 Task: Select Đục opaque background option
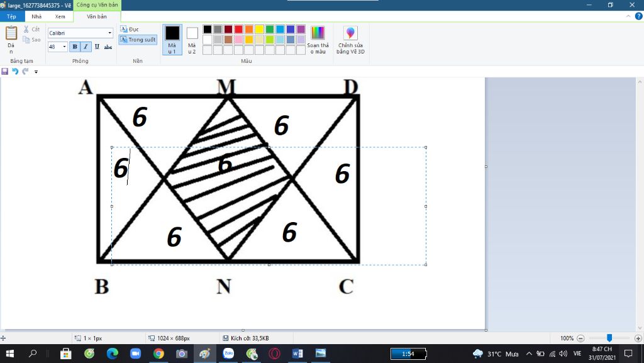(130, 29)
